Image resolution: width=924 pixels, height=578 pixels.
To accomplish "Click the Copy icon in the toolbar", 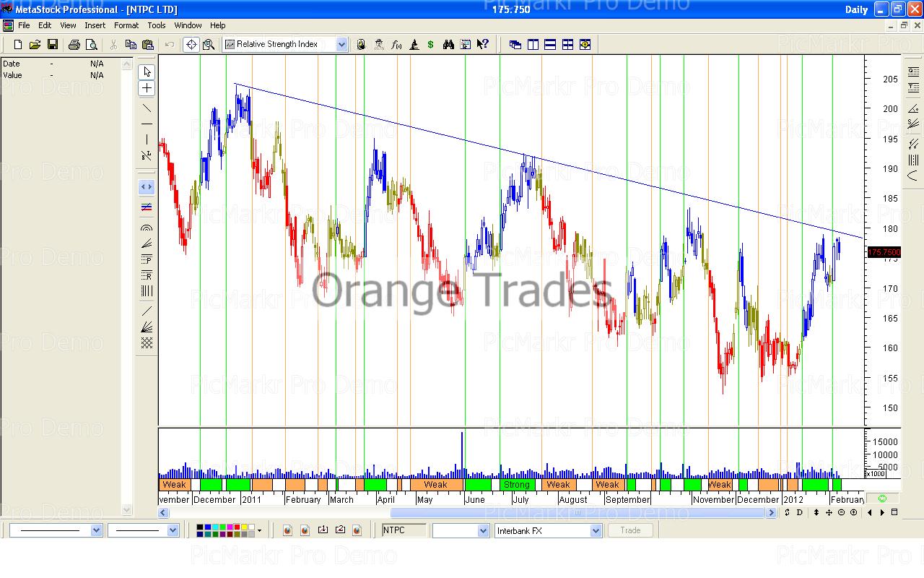I will pyautogui.click(x=131, y=45).
